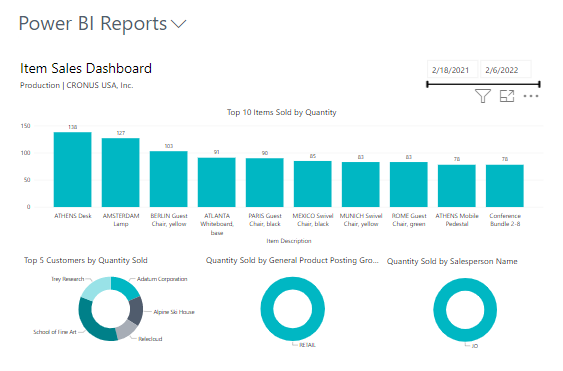Click the AMSTERDAM Lamp axis label

(x=121, y=220)
